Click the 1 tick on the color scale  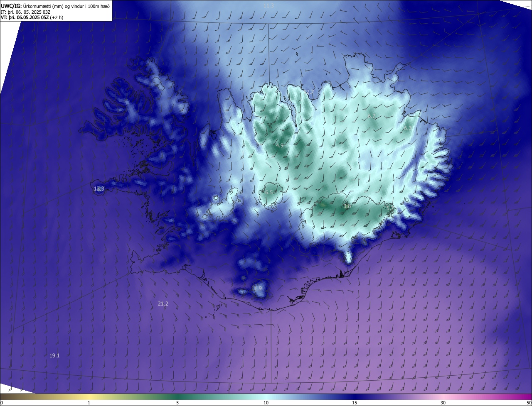click(89, 403)
